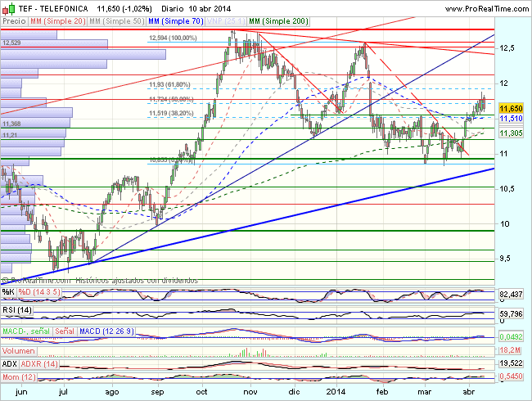Open the Diario timeframe label
The width and height of the screenshot is (532, 401).
tap(173, 9)
